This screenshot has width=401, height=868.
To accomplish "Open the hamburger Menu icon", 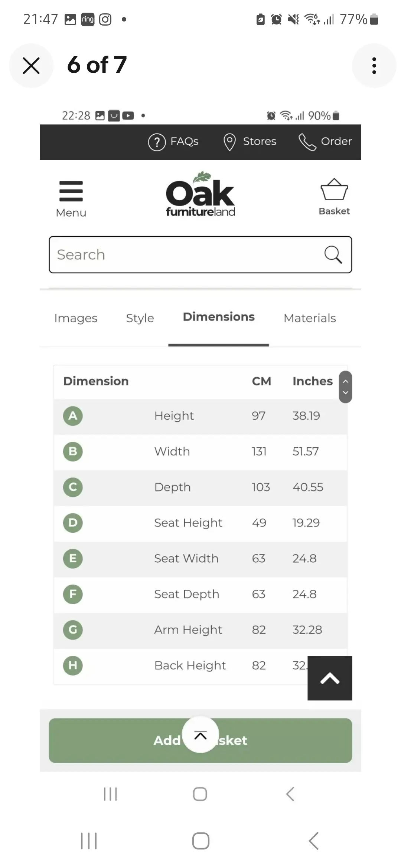I will 71,191.
